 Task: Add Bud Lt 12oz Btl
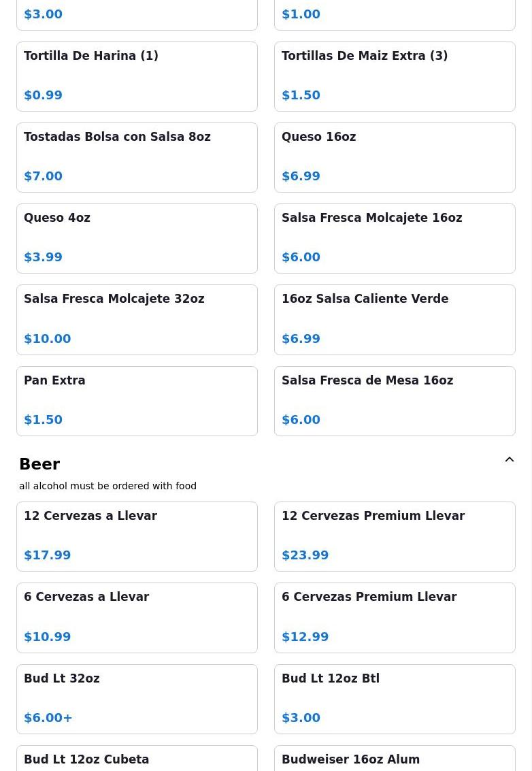pyautogui.click(x=395, y=700)
